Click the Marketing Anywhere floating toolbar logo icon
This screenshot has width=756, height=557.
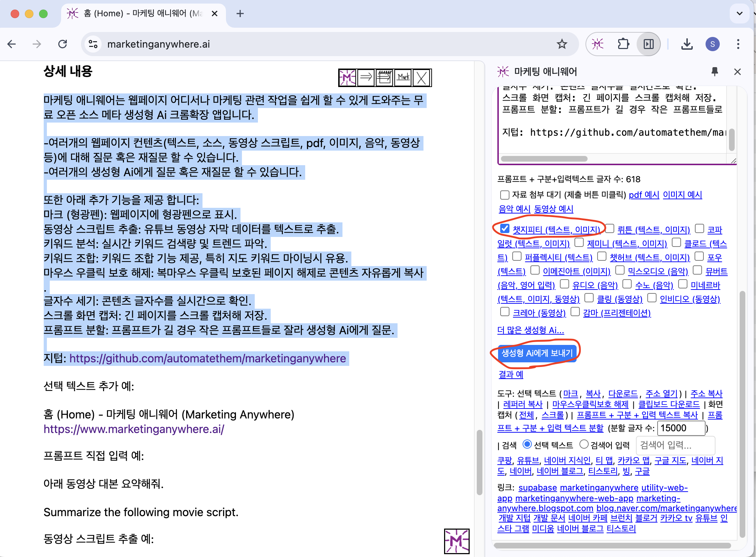point(347,77)
